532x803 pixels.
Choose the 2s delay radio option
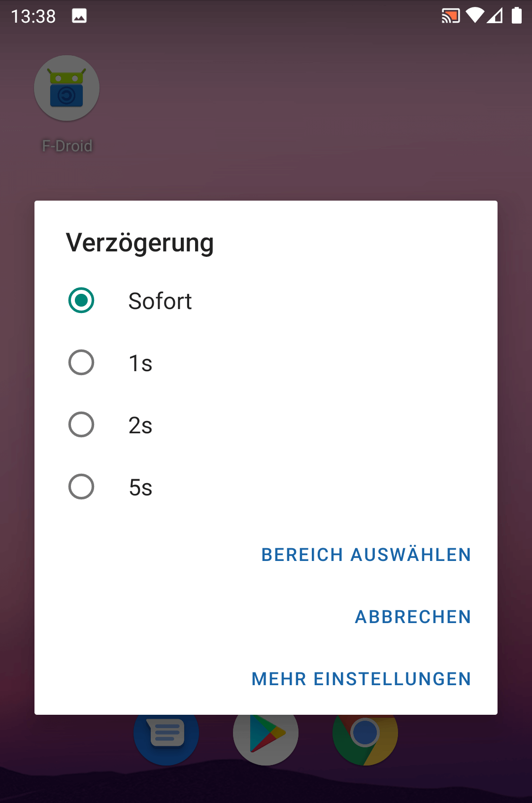(x=81, y=425)
